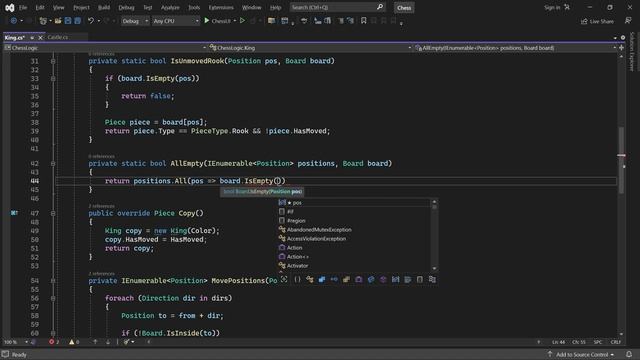Toggle IntelliSense filter for structures
The height and width of the screenshot is (360, 640).
click(x=322, y=280)
